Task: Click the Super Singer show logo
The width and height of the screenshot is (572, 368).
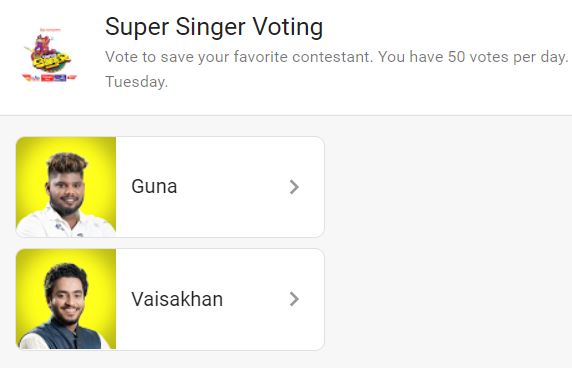Action: coord(50,54)
